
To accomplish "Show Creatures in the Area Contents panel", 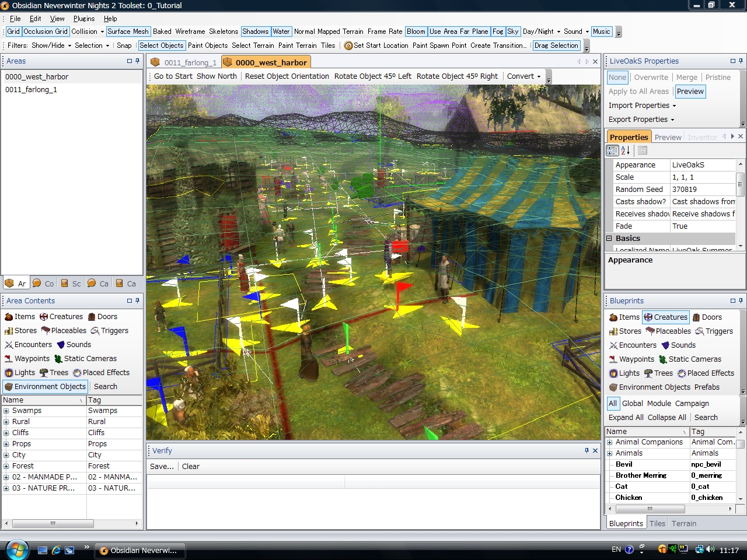I will coord(61,317).
